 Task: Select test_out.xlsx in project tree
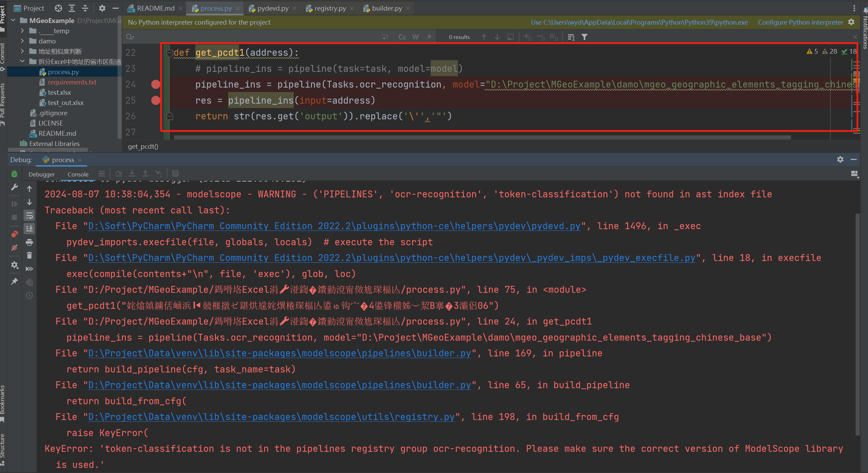pos(65,103)
